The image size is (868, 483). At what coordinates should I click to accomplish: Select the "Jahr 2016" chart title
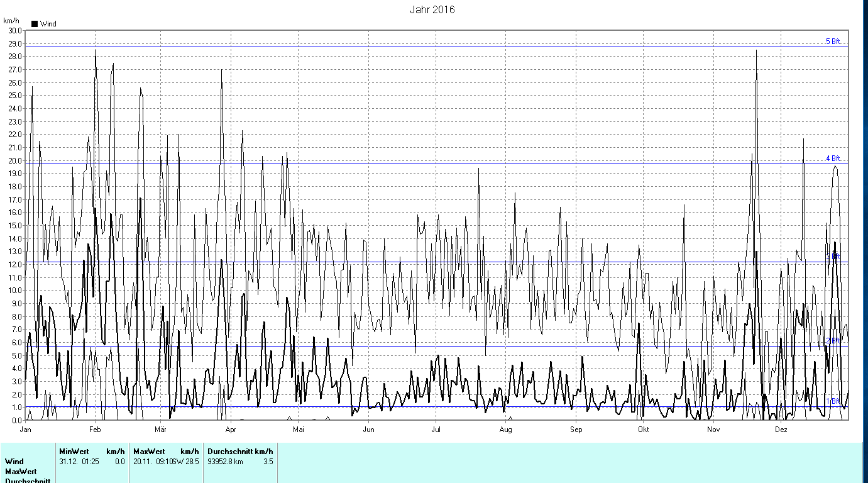point(432,9)
